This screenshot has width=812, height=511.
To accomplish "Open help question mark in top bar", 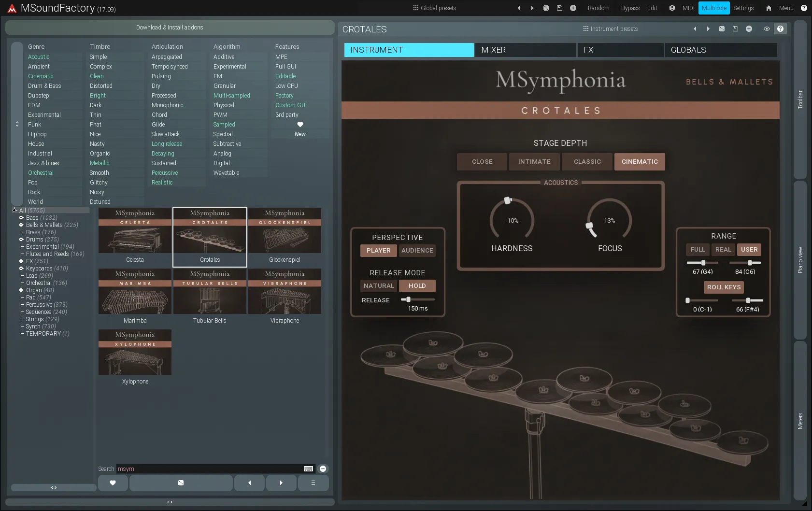I will coord(804,8).
